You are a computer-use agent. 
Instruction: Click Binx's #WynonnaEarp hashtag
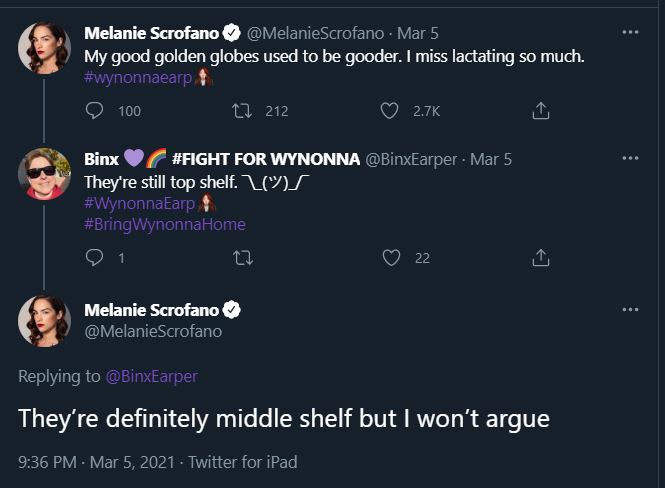140,203
